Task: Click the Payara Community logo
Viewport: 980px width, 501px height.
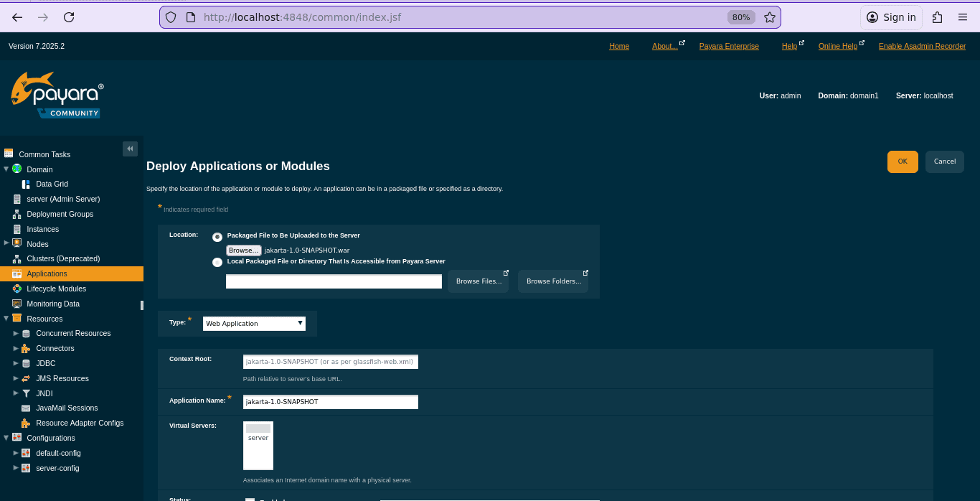Action: (x=57, y=95)
